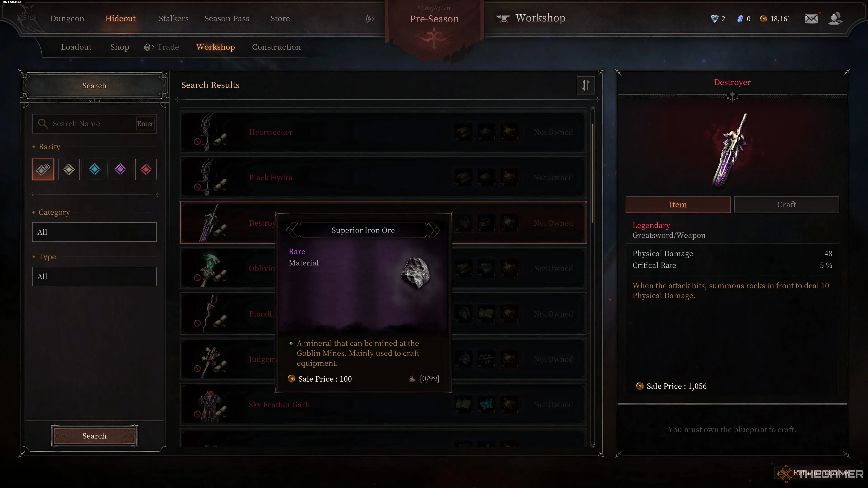Switch to the Construction tab

coord(276,47)
